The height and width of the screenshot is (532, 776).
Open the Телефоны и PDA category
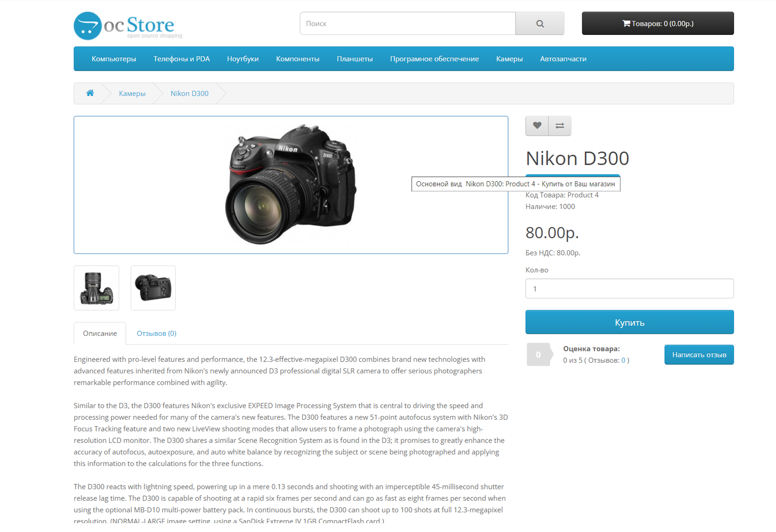(x=181, y=59)
